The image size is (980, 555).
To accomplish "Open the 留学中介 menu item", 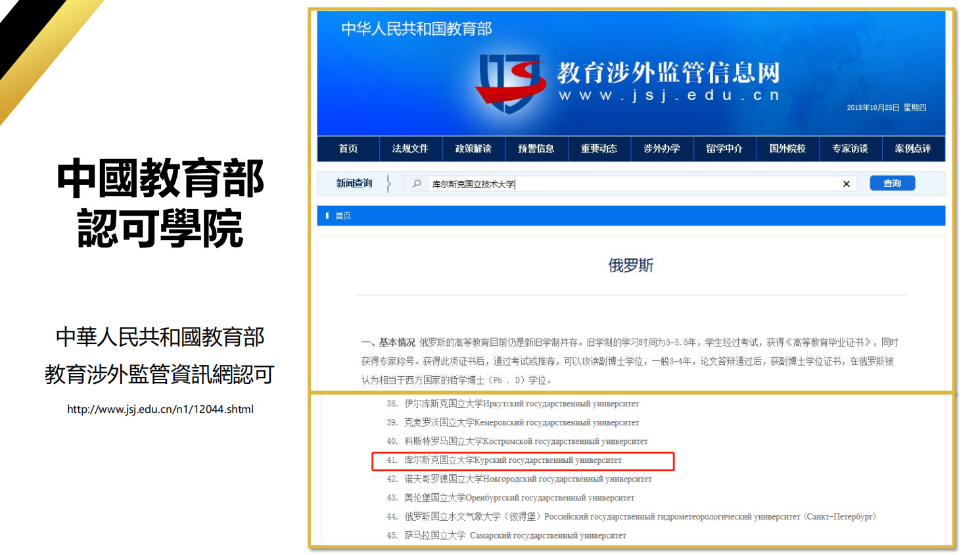I will pyautogui.click(x=724, y=149).
